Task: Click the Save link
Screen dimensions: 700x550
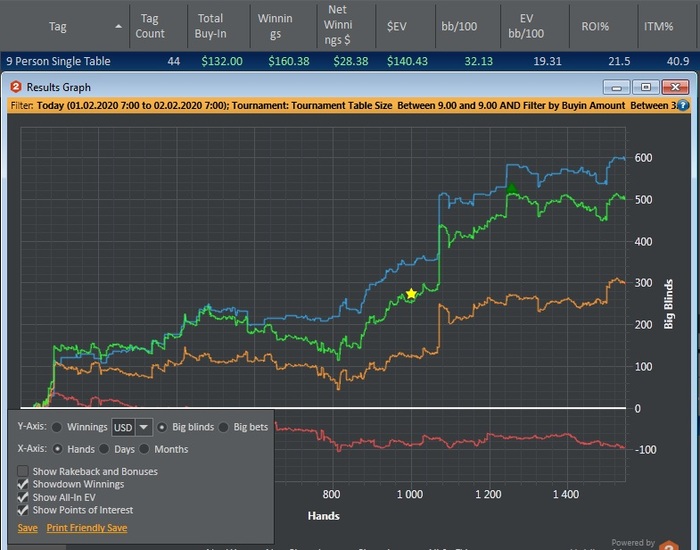Action: 28,528
